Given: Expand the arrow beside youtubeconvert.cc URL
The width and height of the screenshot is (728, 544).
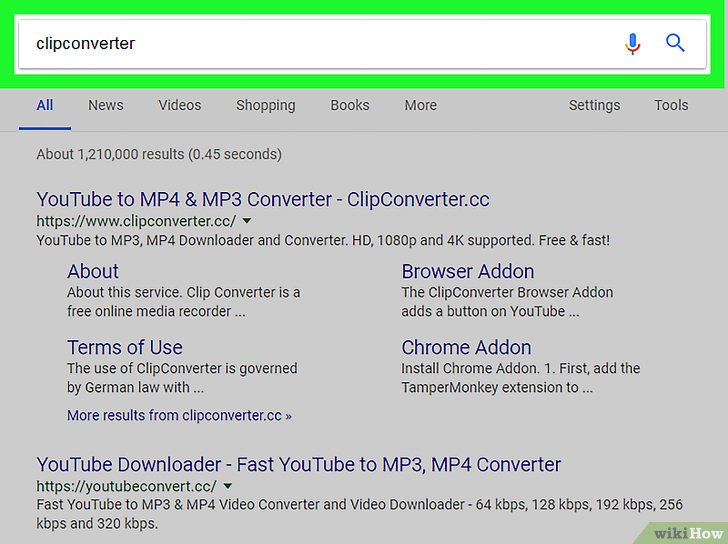Looking at the screenshot, I should (x=228, y=486).
